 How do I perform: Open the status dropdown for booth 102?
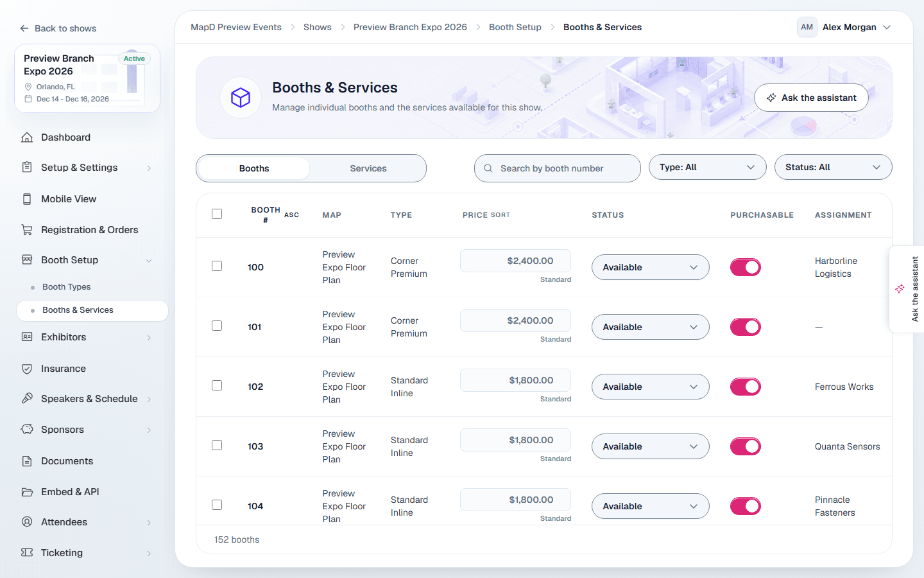pos(651,387)
